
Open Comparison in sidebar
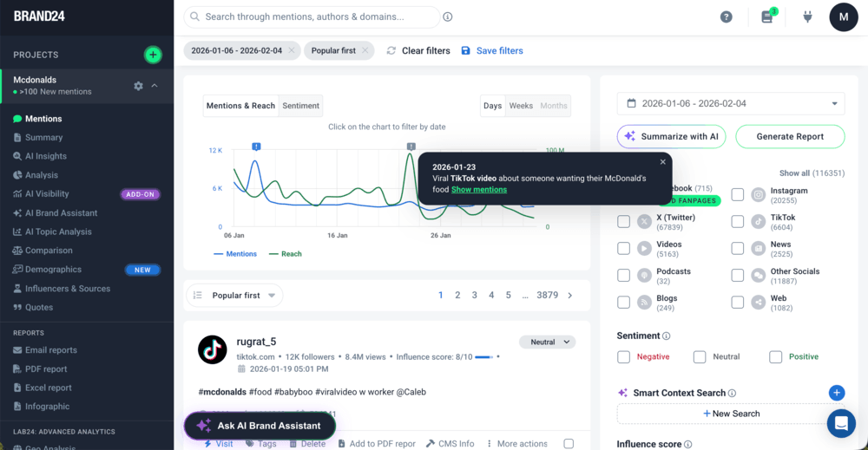[49, 251]
